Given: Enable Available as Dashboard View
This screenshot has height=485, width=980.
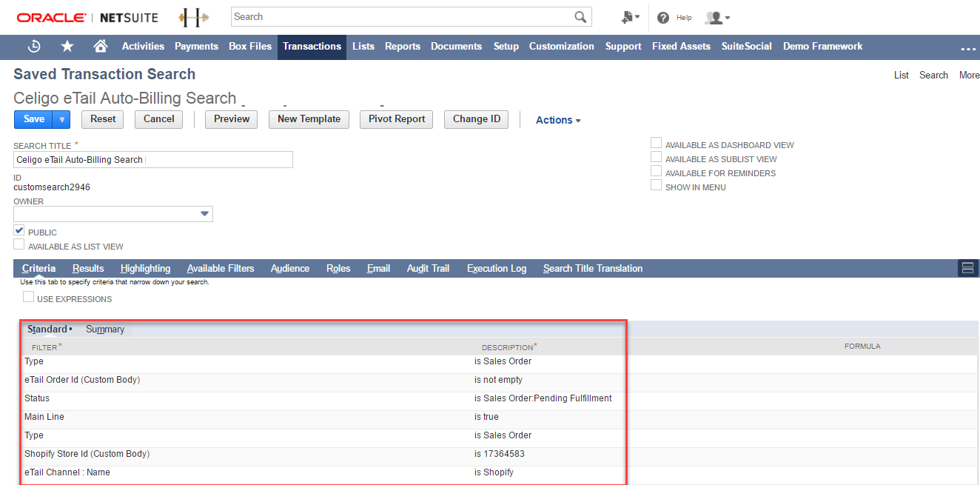Looking at the screenshot, I should 656,143.
